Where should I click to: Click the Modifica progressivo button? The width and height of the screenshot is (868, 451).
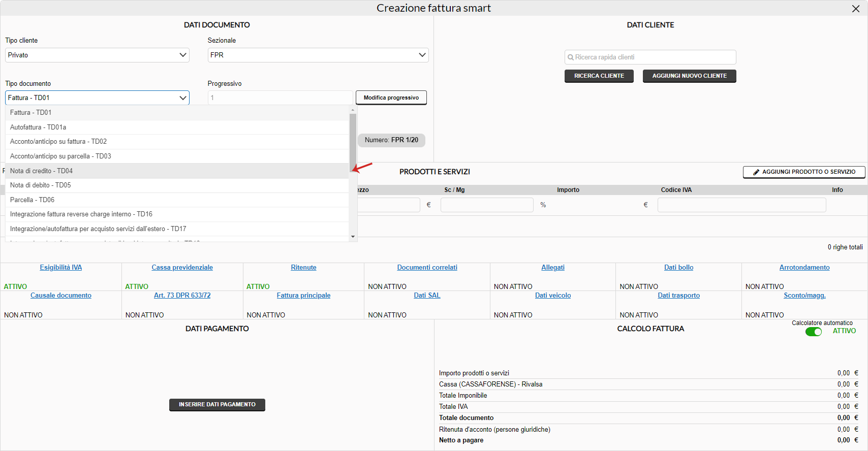coord(391,98)
